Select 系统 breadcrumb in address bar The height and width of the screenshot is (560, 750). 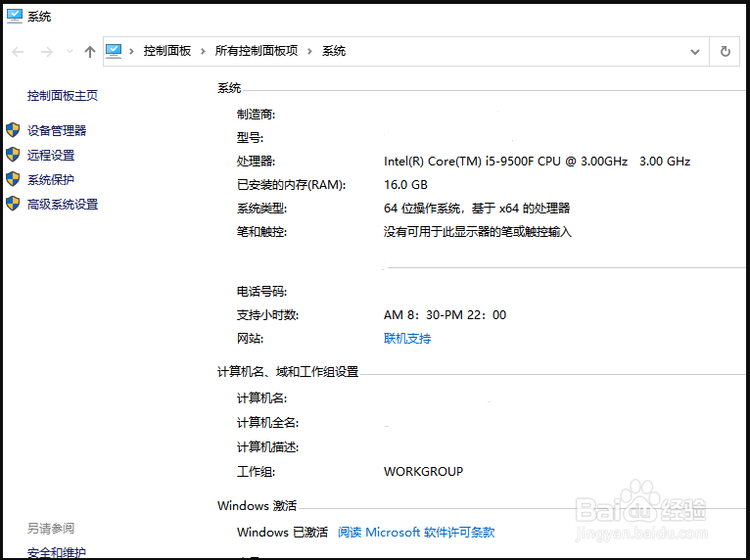pyautogui.click(x=334, y=51)
